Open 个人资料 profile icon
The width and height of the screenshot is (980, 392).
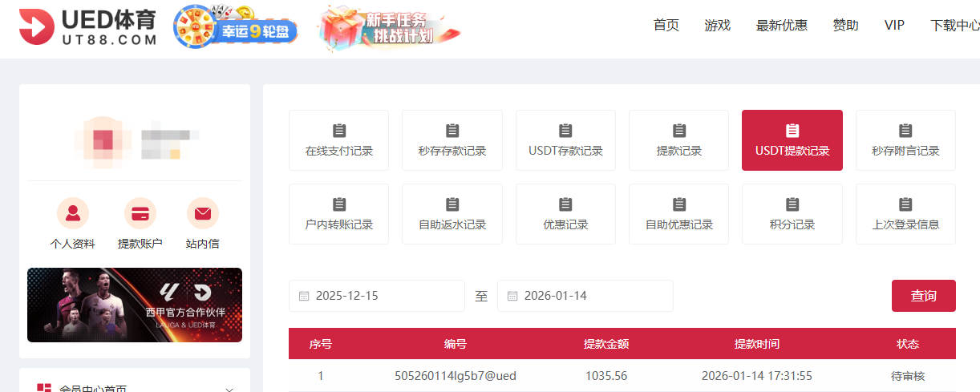[x=73, y=214]
